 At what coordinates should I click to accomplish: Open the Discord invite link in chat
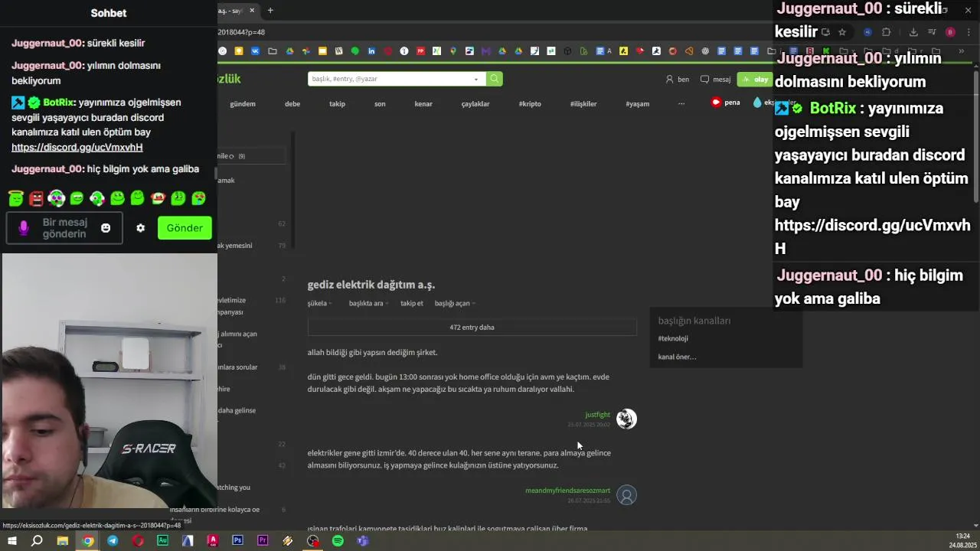pyautogui.click(x=77, y=147)
